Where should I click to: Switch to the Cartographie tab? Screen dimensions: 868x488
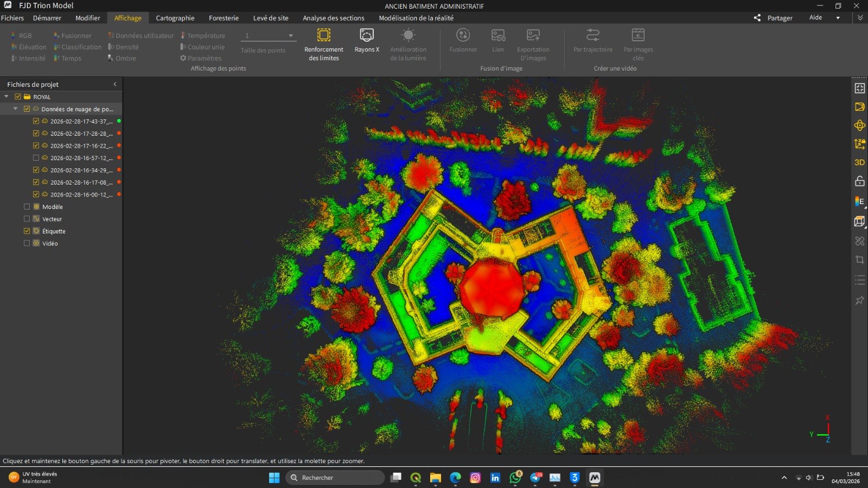(x=175, y=18)
